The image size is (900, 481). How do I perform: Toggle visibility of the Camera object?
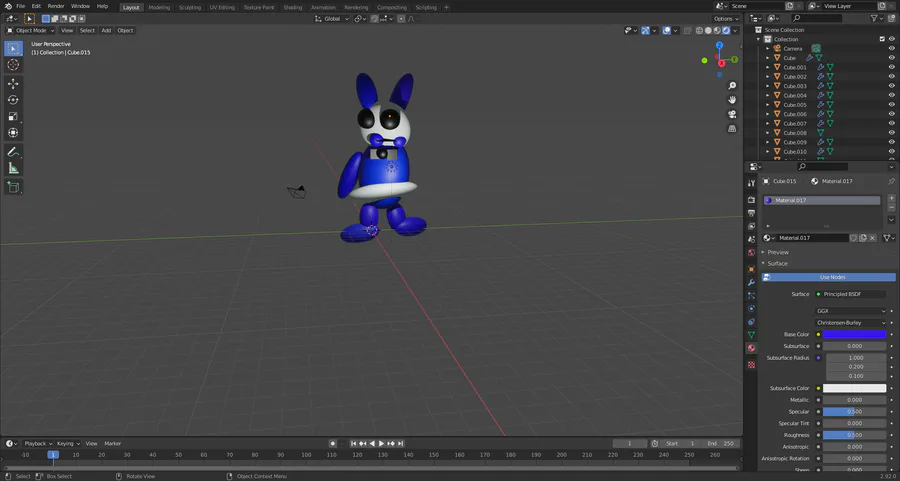891,49
